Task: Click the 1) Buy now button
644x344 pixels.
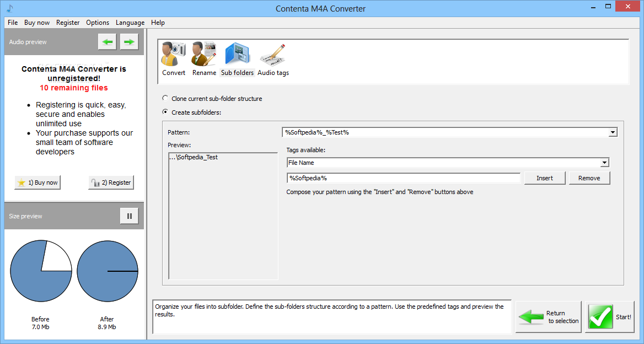Action: click(38, 182)
